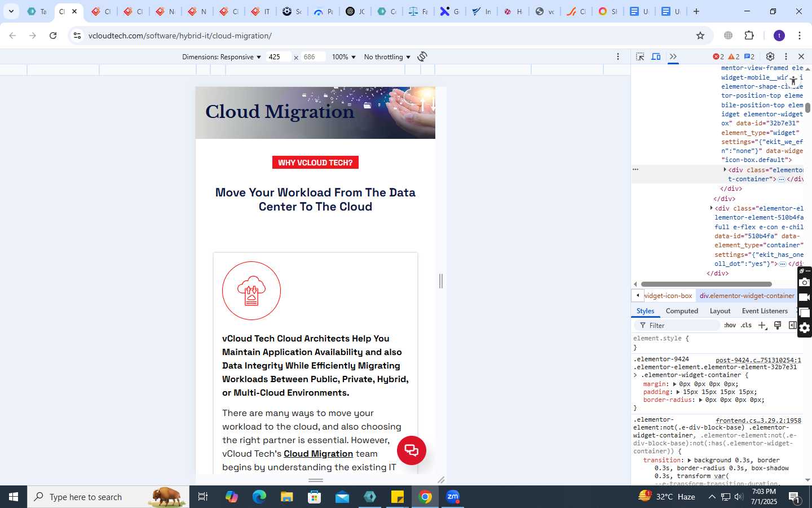Open the tab search dropdown

click(11, 11)
